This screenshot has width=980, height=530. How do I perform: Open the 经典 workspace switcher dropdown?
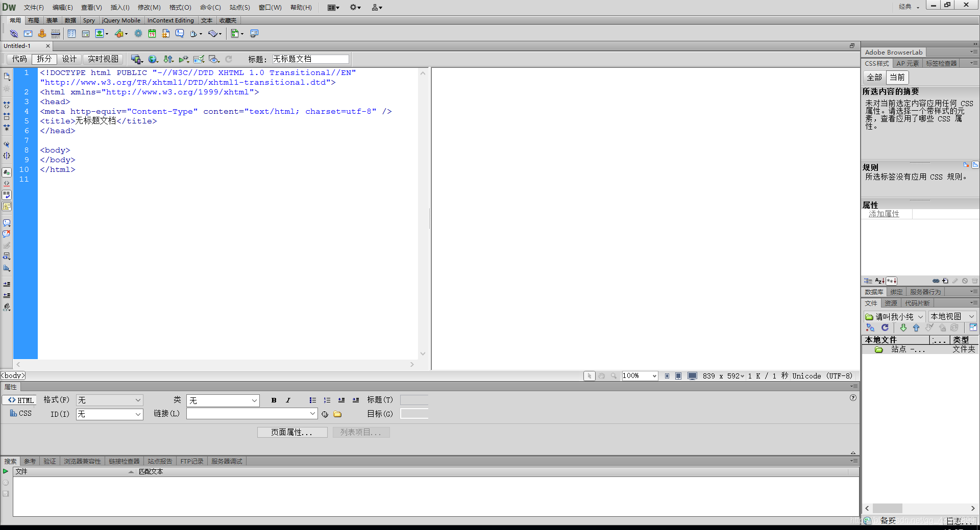coord(909,7)
